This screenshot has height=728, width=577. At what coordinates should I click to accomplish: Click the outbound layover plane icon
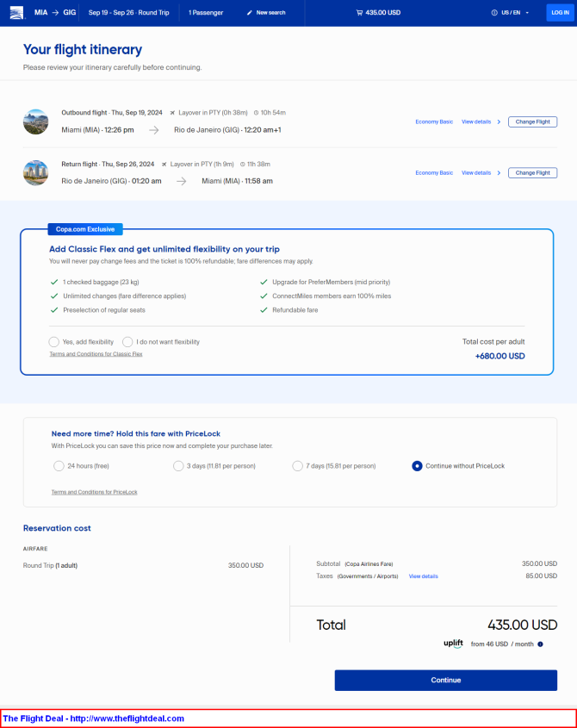click(x=172, y=113)
